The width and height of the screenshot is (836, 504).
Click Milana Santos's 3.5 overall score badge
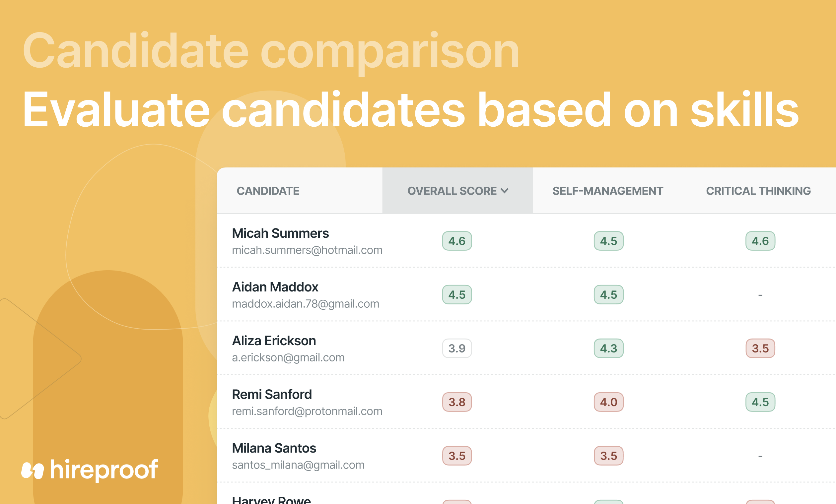457,456
